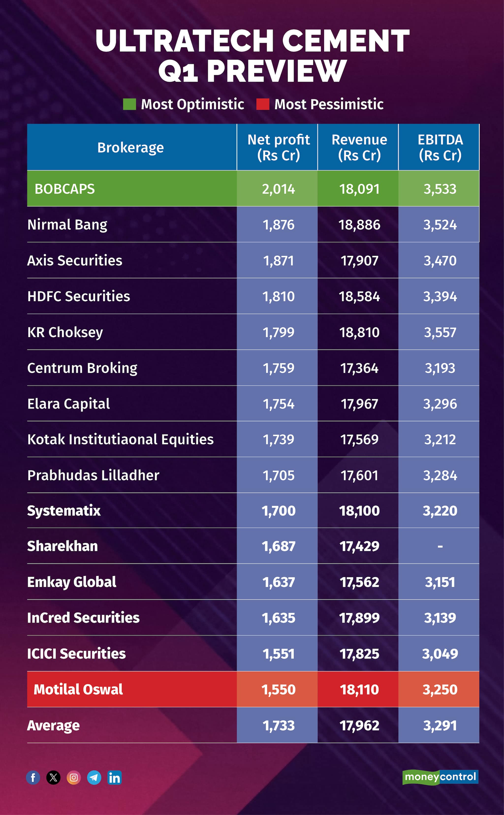Image resolution: width=504 pixels, height=815 pixels.
Task: Click the red Most Pessimistic legend square
Action: coord(263,104)
